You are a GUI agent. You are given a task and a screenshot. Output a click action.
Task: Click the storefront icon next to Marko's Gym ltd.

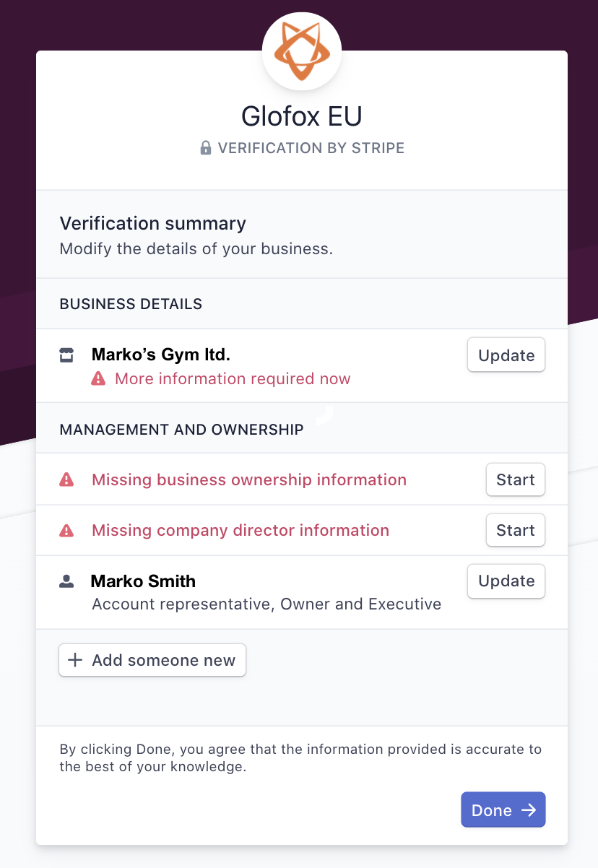[66, 355]
